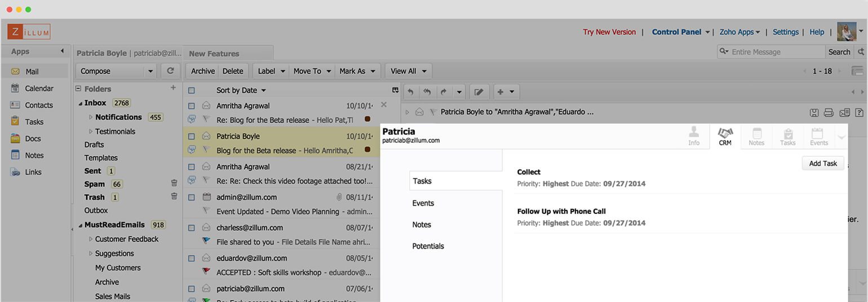Viewport: 868px width, 302px height.
Task: Click the red flag on eduardov email
Action: coord(206,272)
